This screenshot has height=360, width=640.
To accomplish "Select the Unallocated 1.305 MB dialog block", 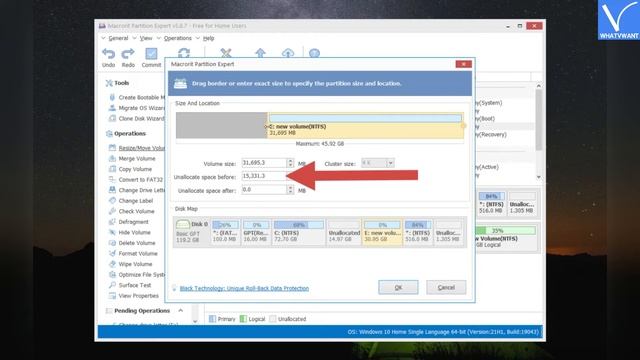I will pyautogui.click(x=448, y=231).
